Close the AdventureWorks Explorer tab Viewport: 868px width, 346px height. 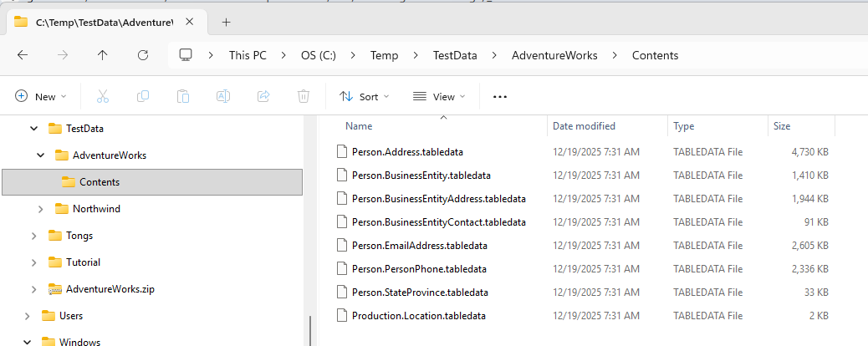(189, 22)
